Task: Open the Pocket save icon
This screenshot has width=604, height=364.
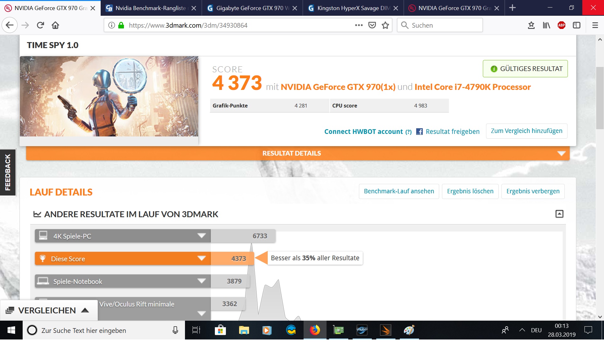Action: [x=372, y=25]
